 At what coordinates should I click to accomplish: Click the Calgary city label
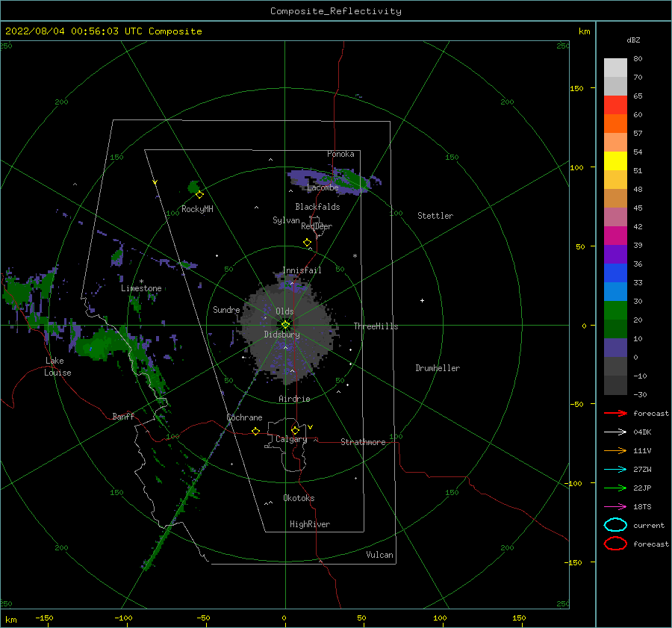click(x=291, y=439)
